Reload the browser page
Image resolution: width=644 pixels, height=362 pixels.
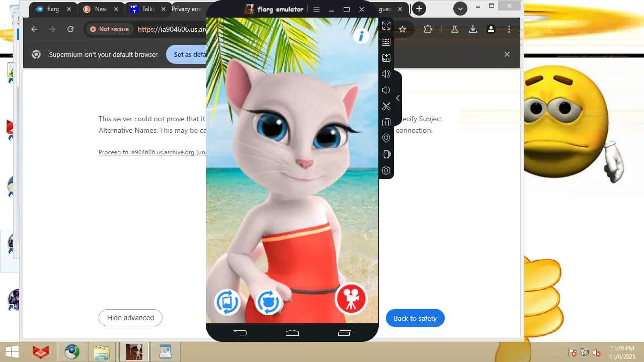click(70, 29)
